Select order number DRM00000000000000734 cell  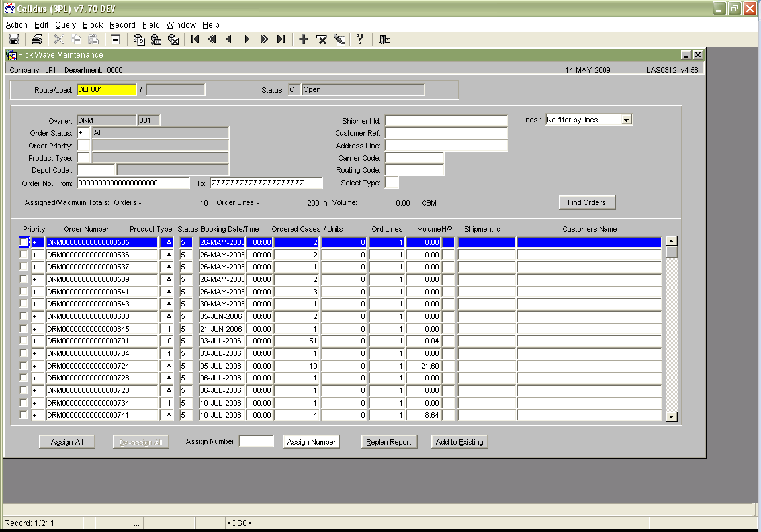103,403
